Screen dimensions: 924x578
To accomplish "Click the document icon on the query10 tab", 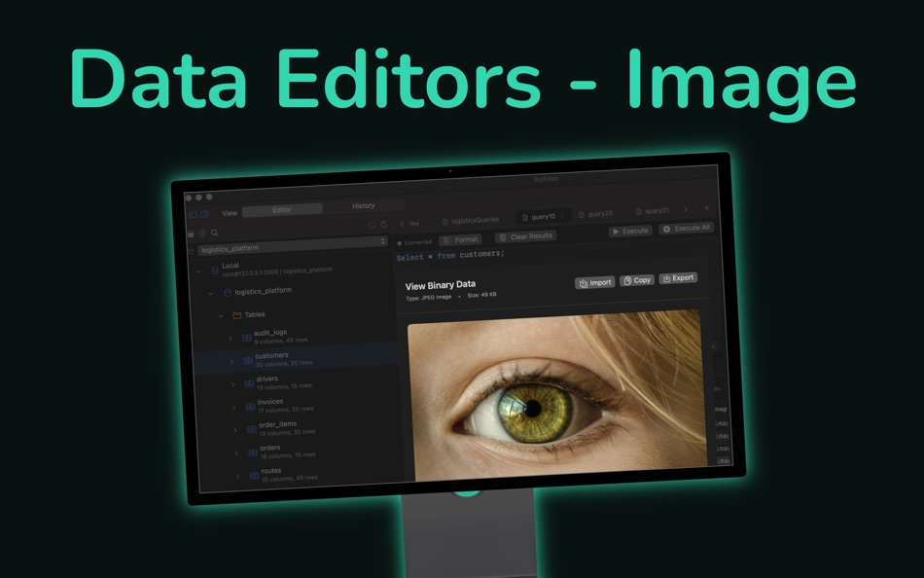I will point(524,217).
